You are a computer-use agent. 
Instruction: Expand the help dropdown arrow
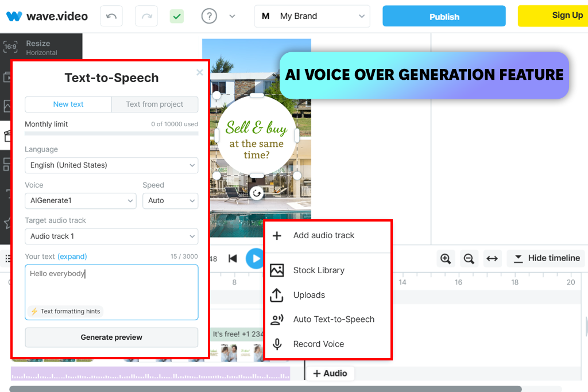[x=232, y=16]
